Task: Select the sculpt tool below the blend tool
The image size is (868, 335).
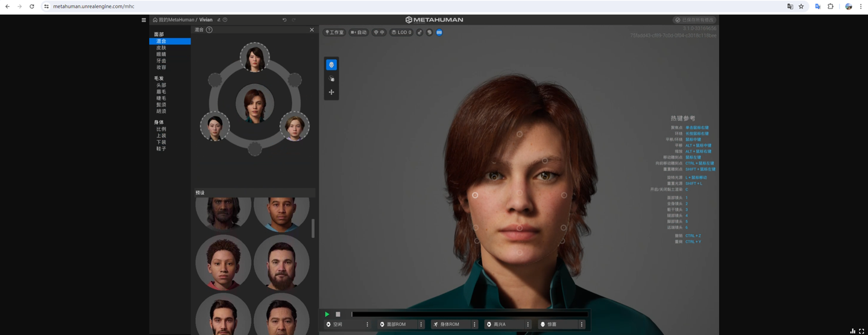Action: 331,78
